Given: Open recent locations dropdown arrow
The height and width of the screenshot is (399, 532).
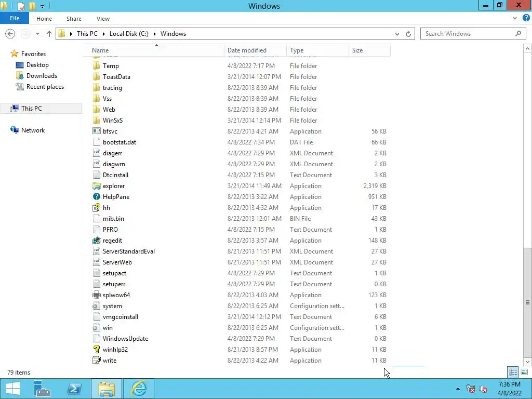Looking at the screenshot, I should click(37, 34).
